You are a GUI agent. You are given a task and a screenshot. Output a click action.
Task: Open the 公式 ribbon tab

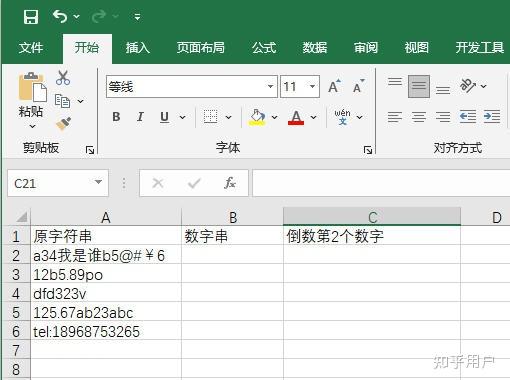tap(264, 48)
